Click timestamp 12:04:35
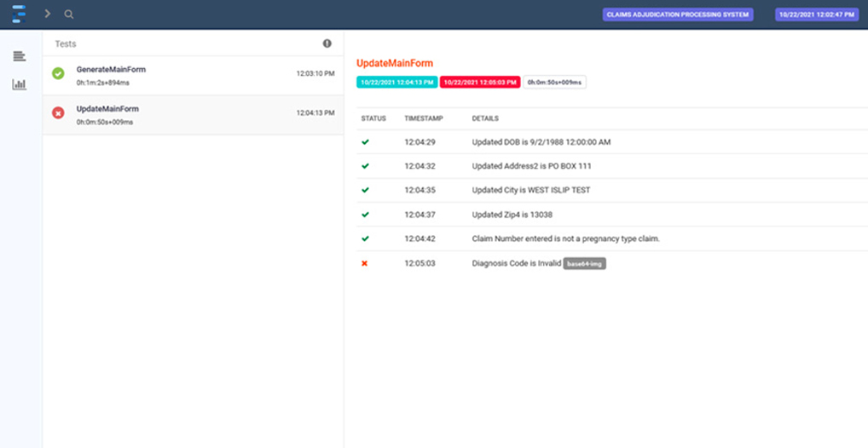Image resolution: width=868 pixels, height=448 pixels. click(x=420, y=190)
